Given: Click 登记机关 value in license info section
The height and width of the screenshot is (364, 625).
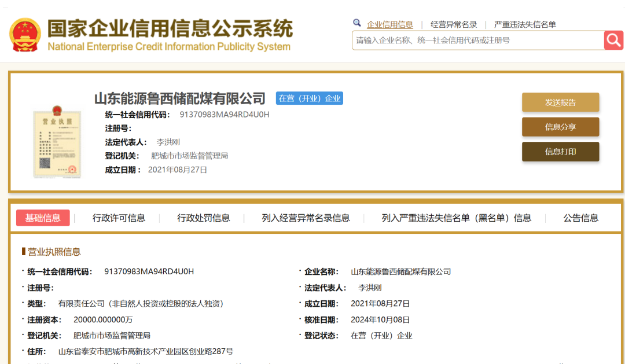Looking at the screenshot, I should 112,336.
